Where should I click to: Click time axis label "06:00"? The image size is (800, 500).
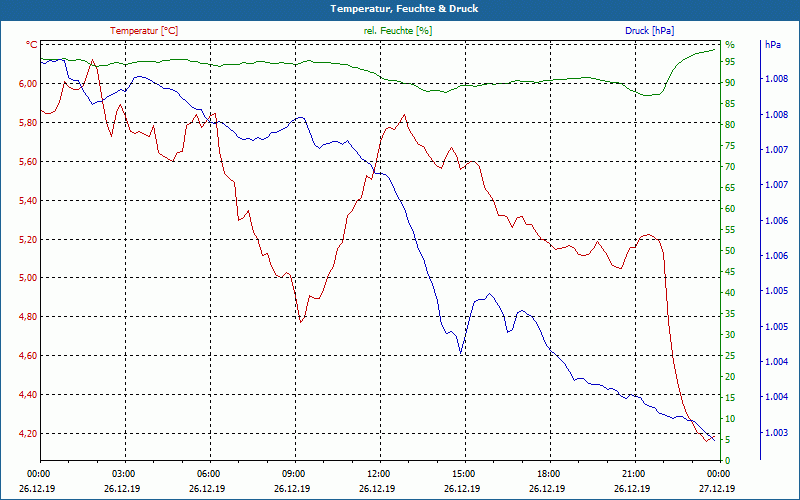pyautogui.click(x=208, y=474)
